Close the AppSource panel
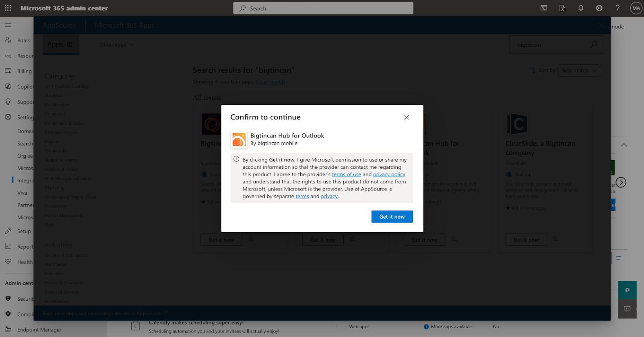 point(601,26)
